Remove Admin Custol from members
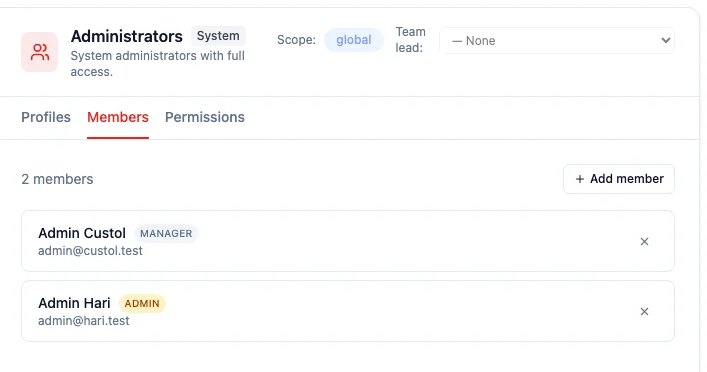The image size is (707, 372). point(644,242)
